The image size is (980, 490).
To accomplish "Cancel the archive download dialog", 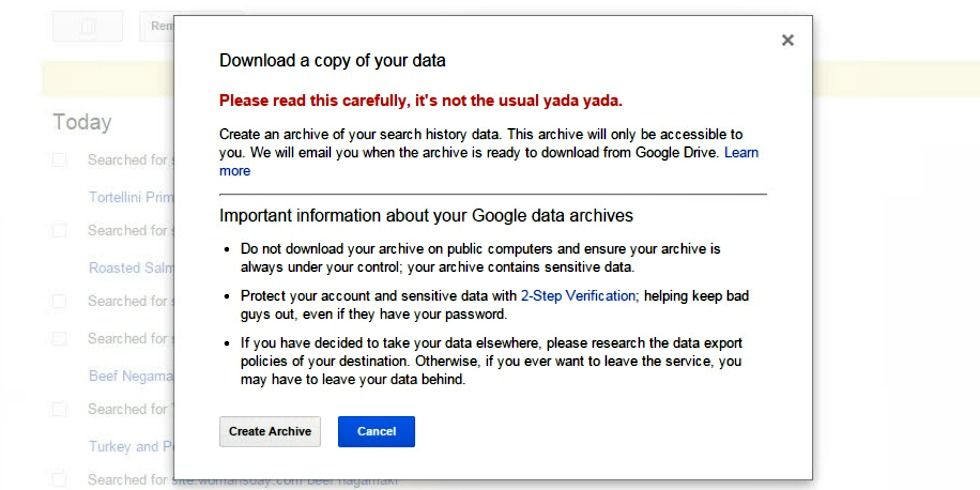I will pos(376,431).
